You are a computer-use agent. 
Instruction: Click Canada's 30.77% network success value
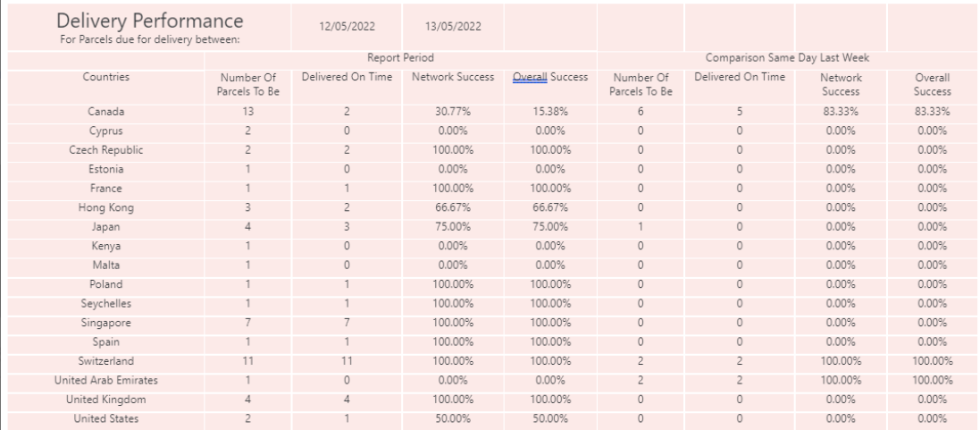[453, 112]
